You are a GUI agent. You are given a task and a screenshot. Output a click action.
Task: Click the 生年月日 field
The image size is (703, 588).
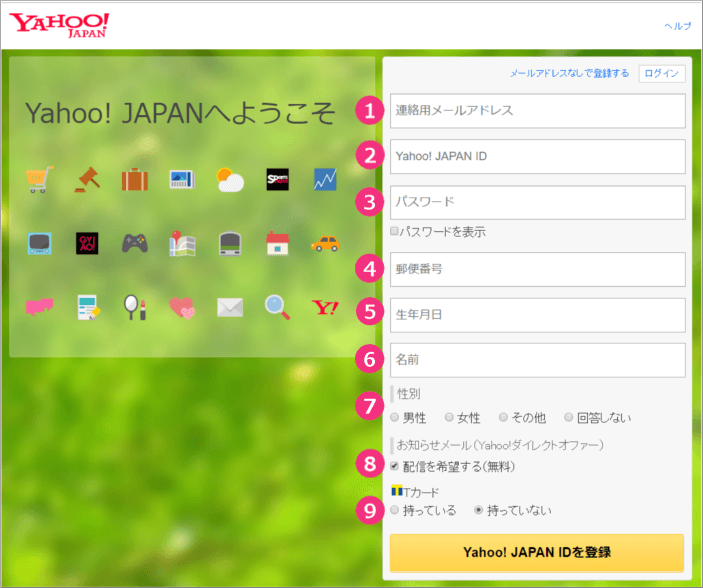(538, 315)
